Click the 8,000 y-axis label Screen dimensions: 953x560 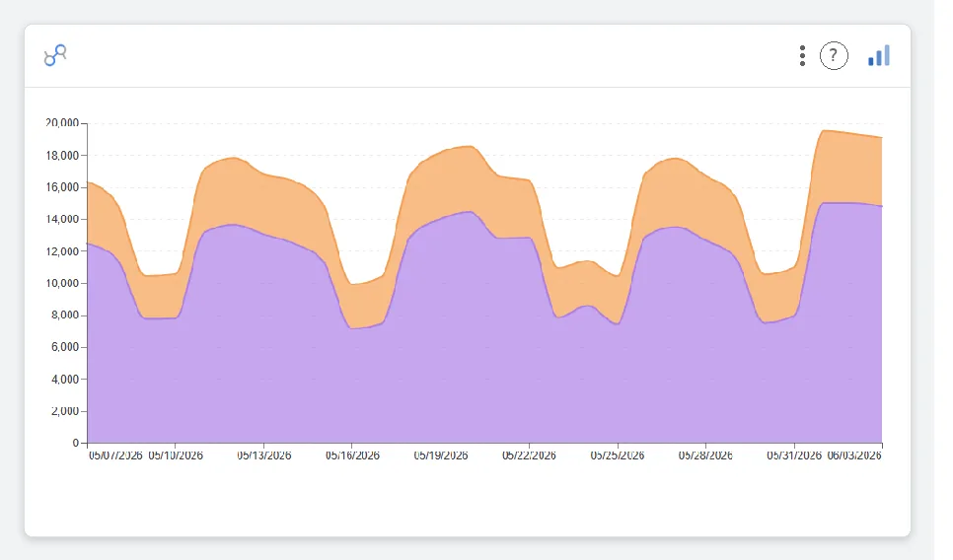coord(65,315)
